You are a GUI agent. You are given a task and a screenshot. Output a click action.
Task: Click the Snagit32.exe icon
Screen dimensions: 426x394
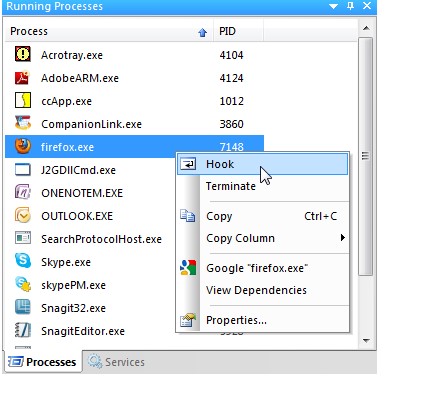(23, 307)
